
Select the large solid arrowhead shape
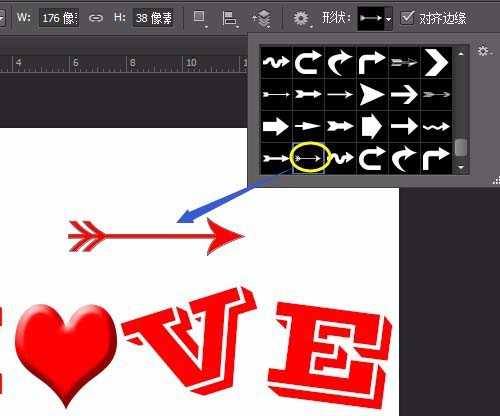pyautogui.click(x=372, y=95)
